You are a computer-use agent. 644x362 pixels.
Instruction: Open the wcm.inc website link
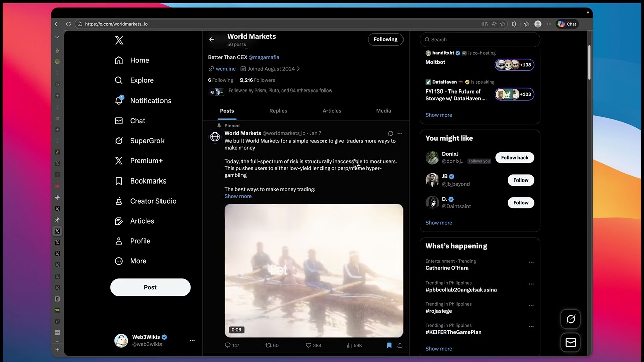(226, 69)
